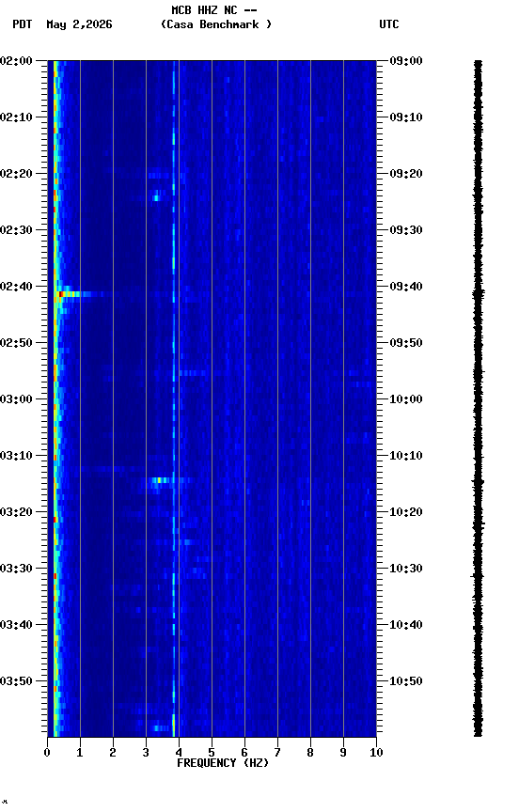The height and width of the screenshot is (812, 519).
Task: Click the '03:40' PDT time label
Action: [16, 625]
